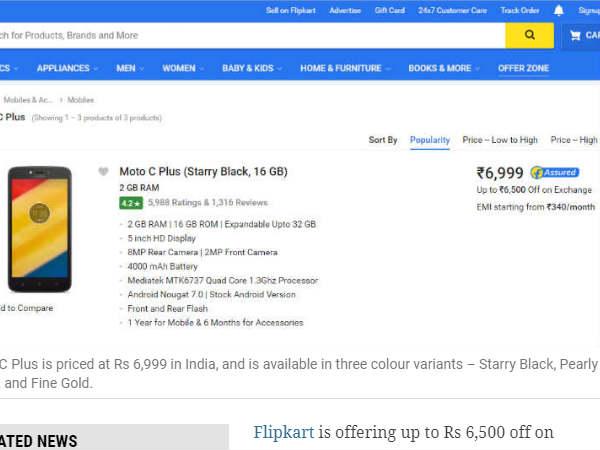Click the Flipkart Assured badge
This screenshot has height=450, width=600.
pyautogui.click(x=555, y=172)
